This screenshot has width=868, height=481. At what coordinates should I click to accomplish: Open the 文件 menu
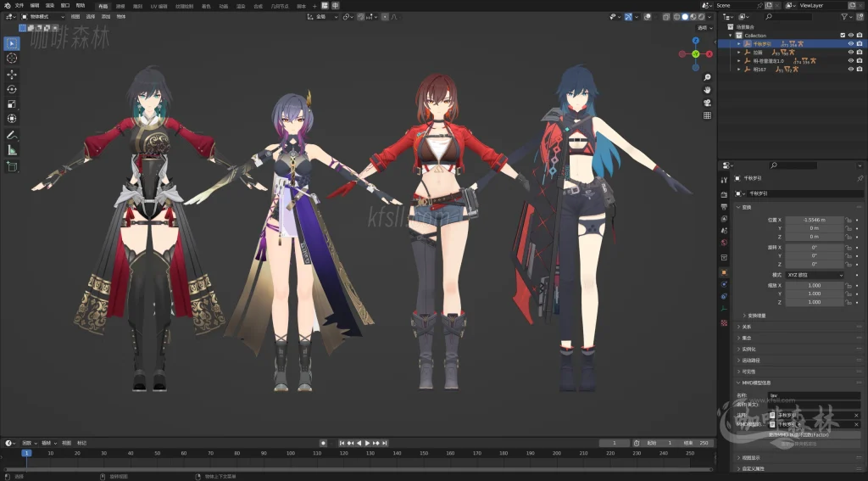coord(19,5)
